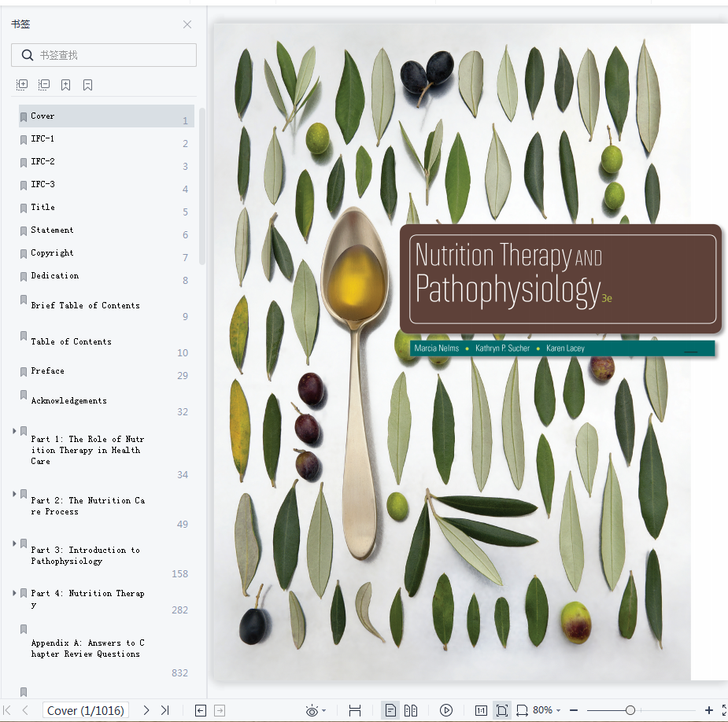The height and width of the screenshot is (722, 728).
Task: Add a new bookmark icon
Action: [x=66, y=85]
